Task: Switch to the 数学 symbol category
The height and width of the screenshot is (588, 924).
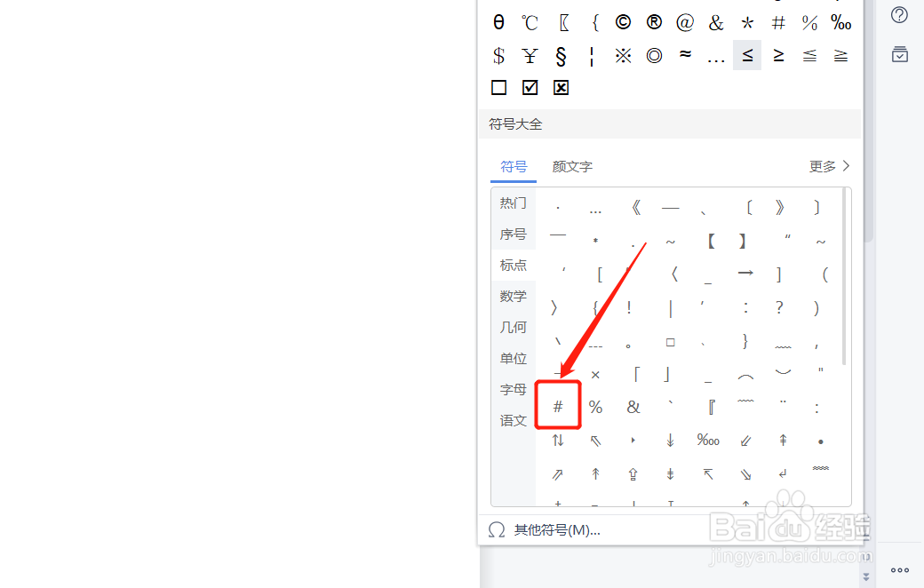Action: click(x=513, y=296)
